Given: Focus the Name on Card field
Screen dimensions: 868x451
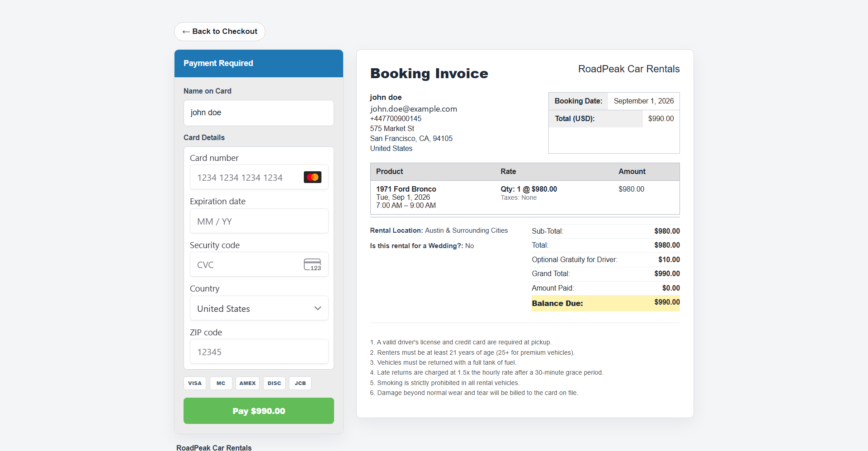Looking at the screenshot, I should (x=259, y=113).
